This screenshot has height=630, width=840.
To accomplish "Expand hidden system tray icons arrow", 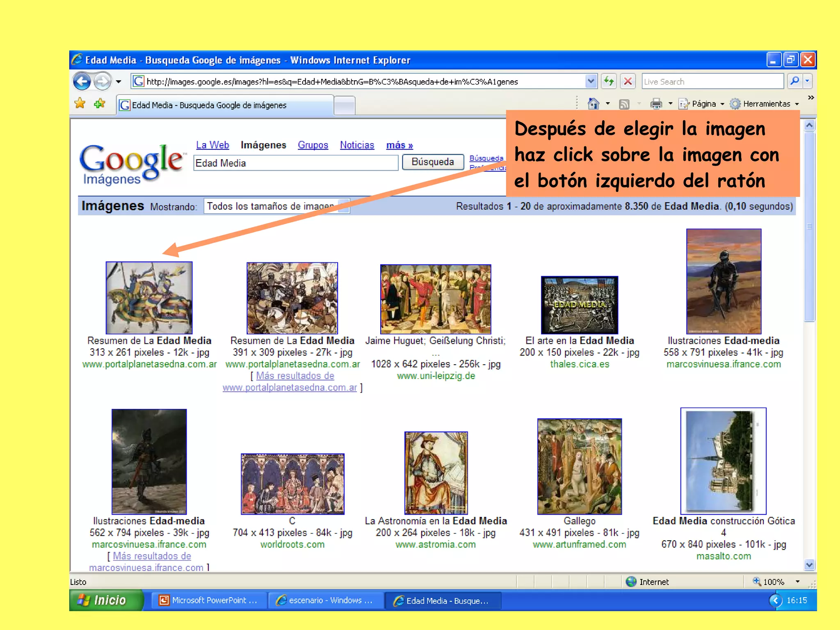I will point(775,600).
